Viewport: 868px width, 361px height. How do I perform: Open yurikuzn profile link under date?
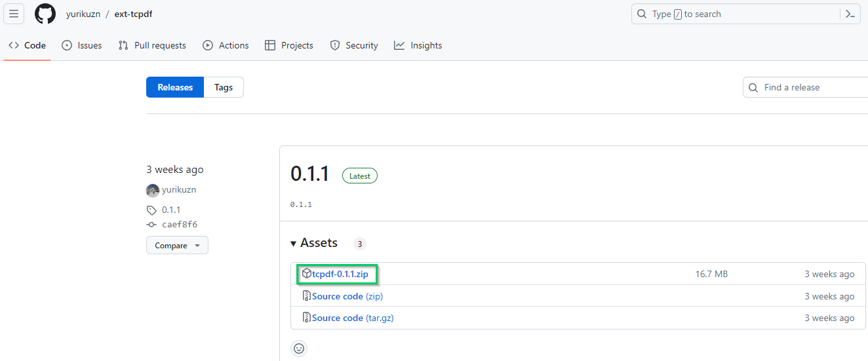179,190
